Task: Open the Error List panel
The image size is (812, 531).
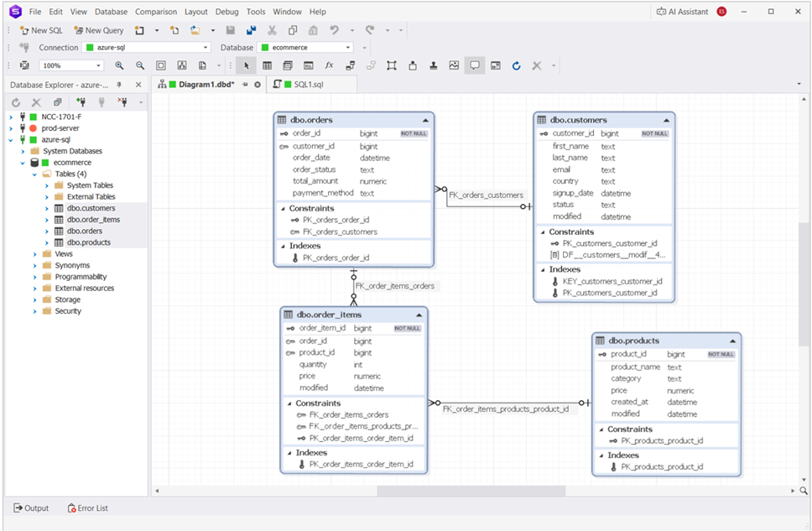Action: pyautogui.click(x=87, y=508)
